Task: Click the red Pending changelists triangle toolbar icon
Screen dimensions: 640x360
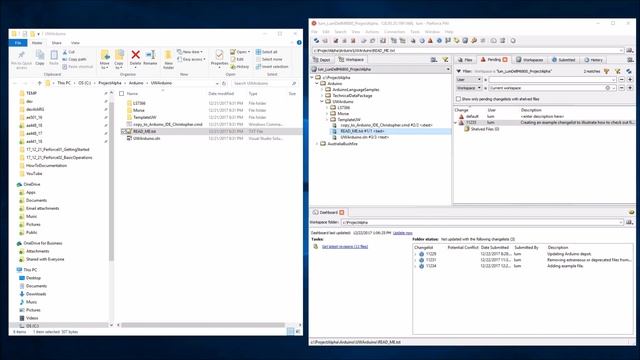Action: tap(430, 40)
